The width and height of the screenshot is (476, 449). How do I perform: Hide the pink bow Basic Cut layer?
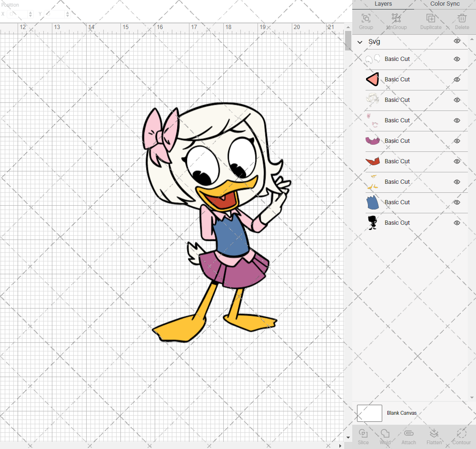click(457, 120)
